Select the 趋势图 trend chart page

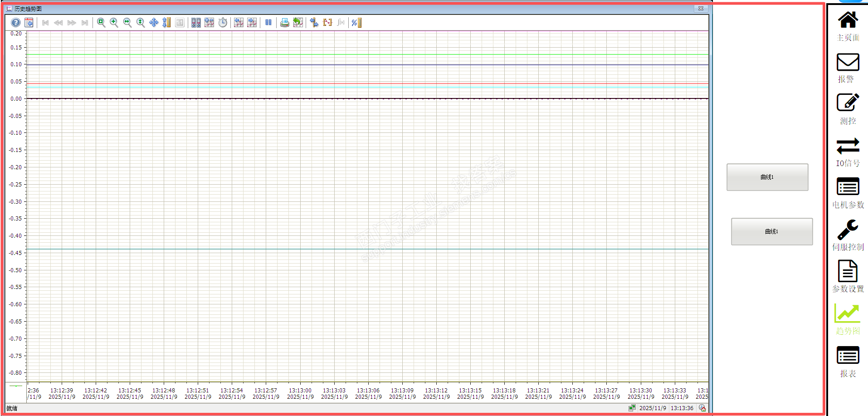[x=848, y=319]
